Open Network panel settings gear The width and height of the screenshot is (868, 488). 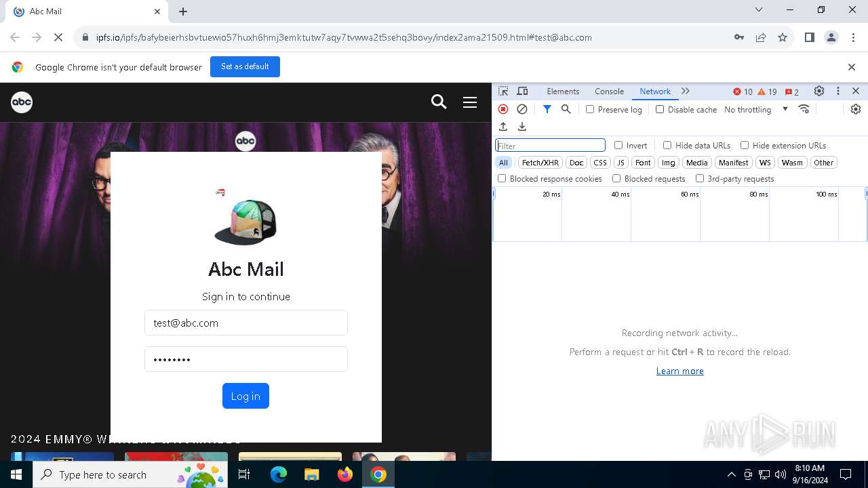click(856, 109)
